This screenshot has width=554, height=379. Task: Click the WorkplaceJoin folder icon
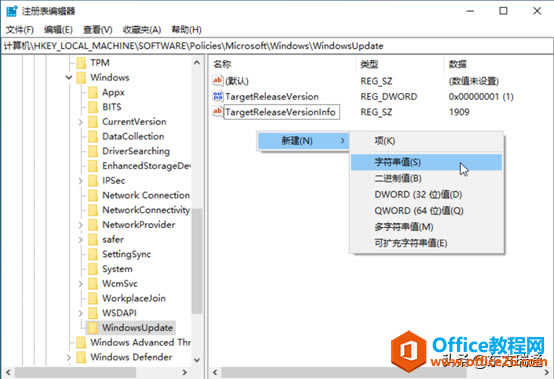93,298
